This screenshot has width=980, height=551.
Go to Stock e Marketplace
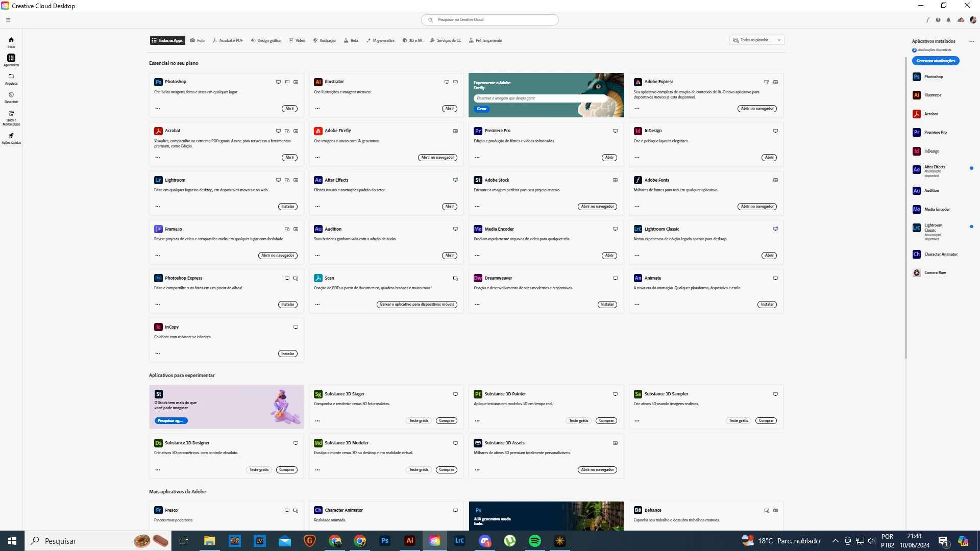coord(11,117)
